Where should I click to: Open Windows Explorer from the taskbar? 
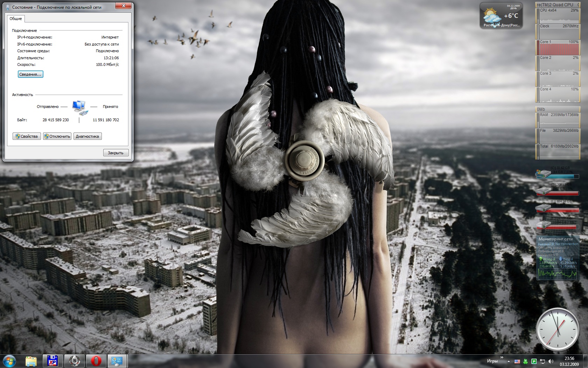tap(31, 361)
